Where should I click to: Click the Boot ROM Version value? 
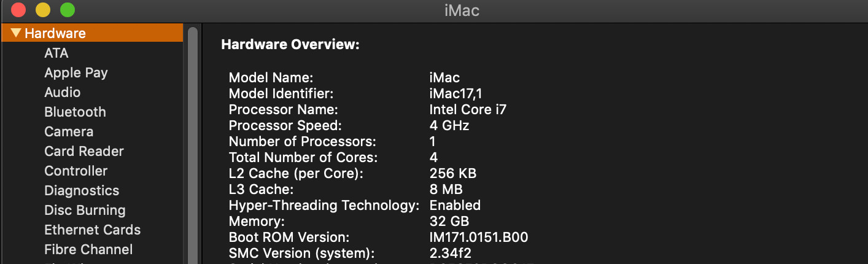479,237
